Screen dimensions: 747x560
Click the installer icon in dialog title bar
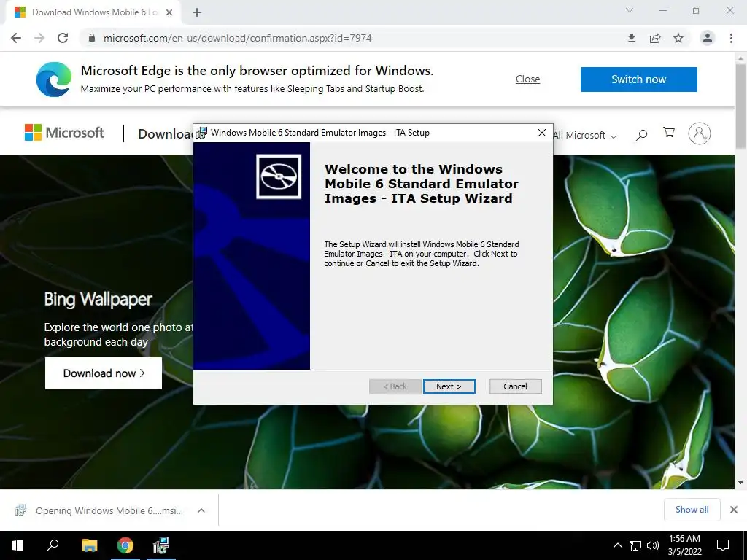(x=202, y=133)
